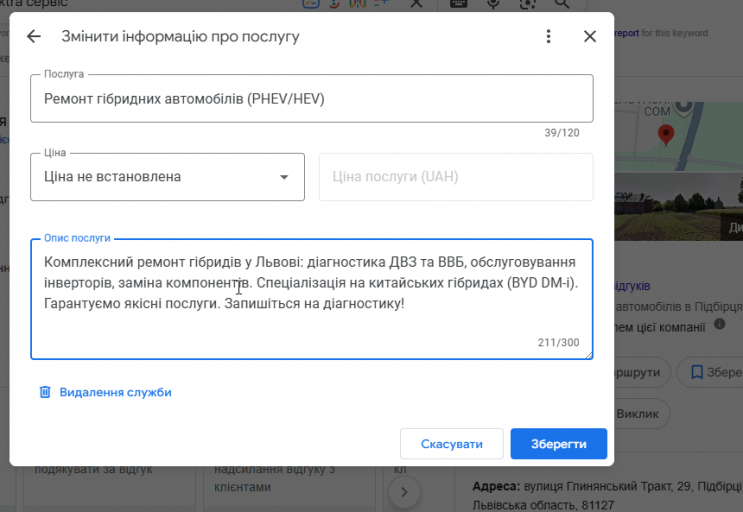Image resolution: width=743 pixels, height=512 pixels.
Task: Click the street view photo thumbnail behind the dialog
Action: pos(679,207)
